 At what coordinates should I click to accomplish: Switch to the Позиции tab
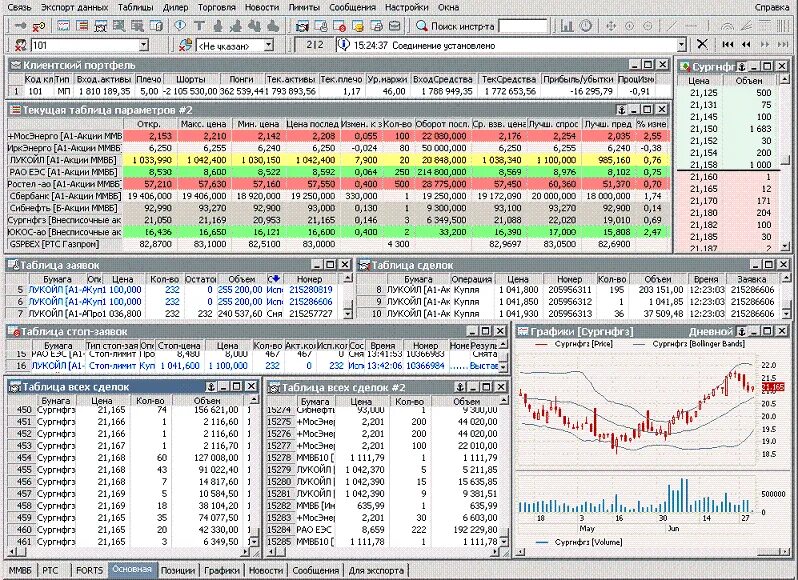point(178,570)
